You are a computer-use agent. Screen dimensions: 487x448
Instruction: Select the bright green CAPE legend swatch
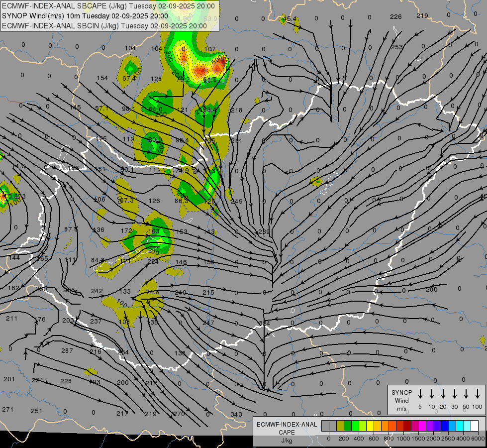click(355, 426)
